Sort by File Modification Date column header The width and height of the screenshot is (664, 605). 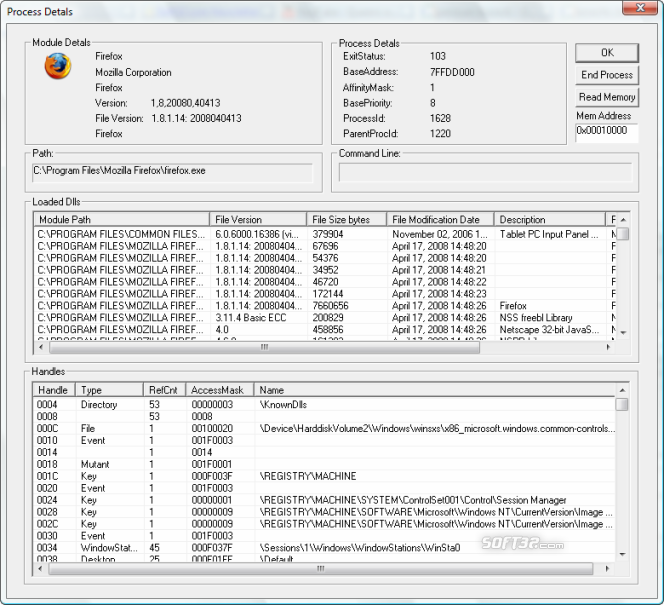tap(440, 219)
